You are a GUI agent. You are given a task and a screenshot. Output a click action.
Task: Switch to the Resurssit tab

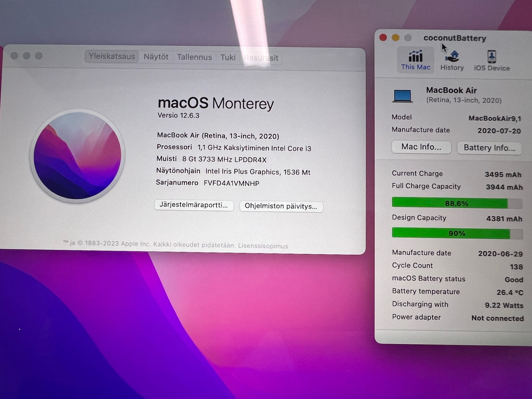[261, 58]
